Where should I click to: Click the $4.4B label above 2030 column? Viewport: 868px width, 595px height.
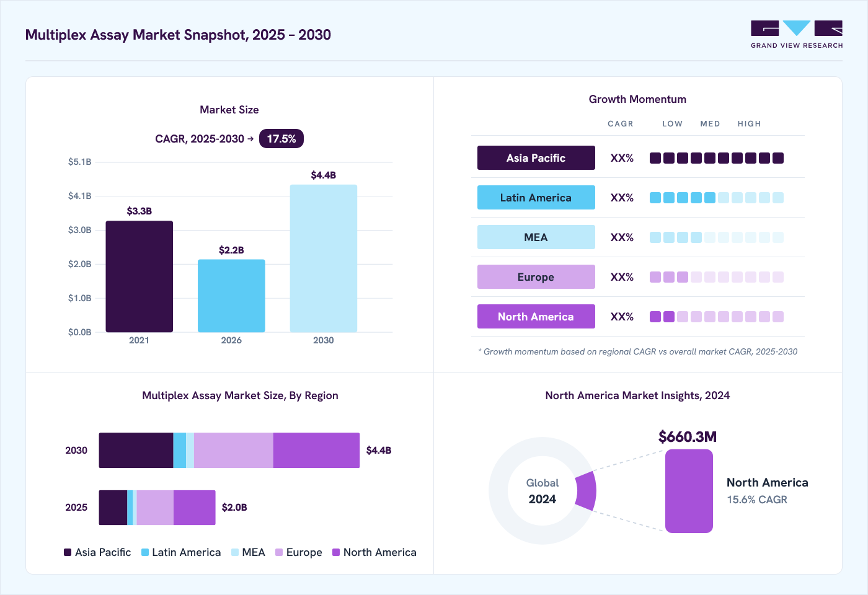324,175
